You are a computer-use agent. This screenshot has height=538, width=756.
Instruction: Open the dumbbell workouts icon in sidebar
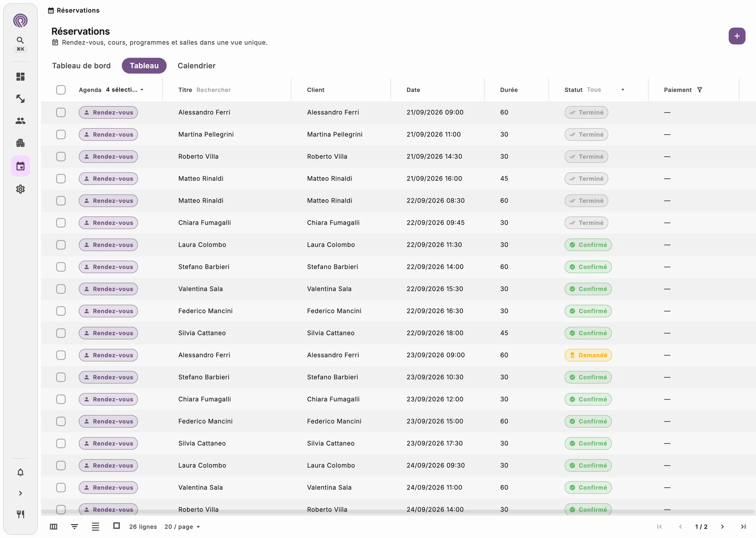[20, 99]
